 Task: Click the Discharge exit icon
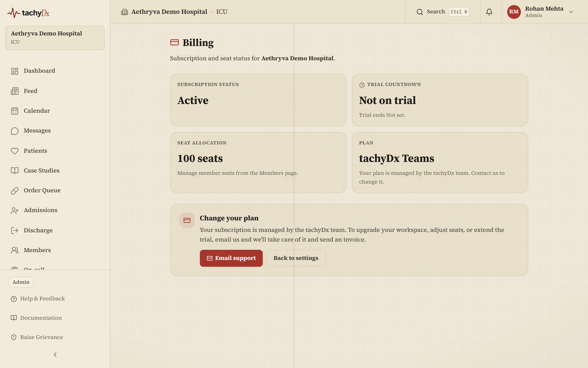point(15,230)
